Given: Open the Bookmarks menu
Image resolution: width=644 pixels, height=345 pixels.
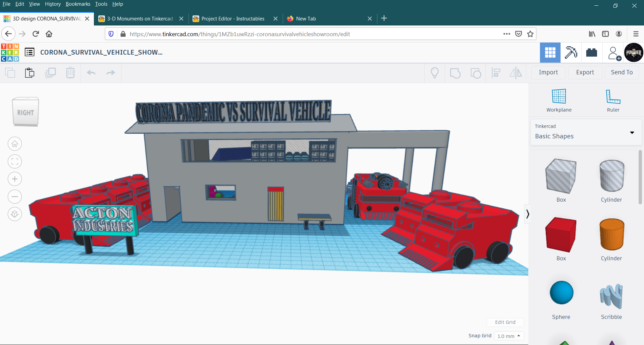Looking at the screenshot, I should click(x=78, y=4).
